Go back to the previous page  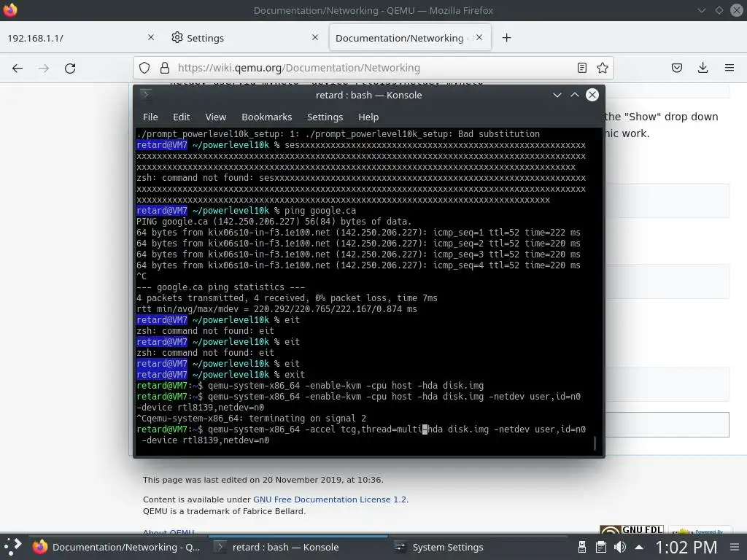pyautogui.click(x=18, y=68)
